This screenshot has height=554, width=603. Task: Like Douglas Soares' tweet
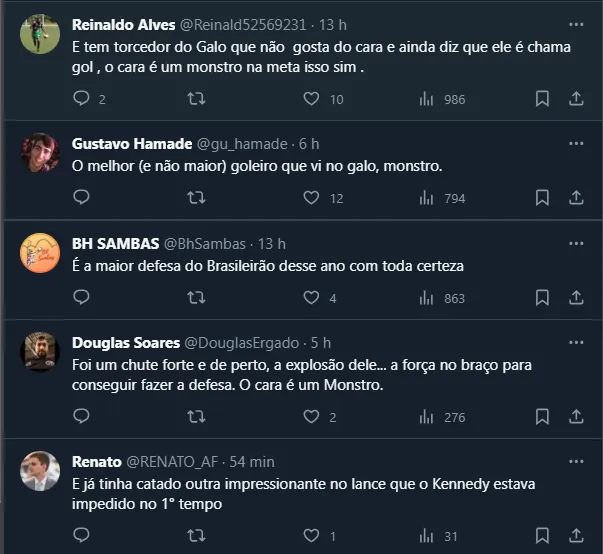pyautogui.click(x=311, y=417)
